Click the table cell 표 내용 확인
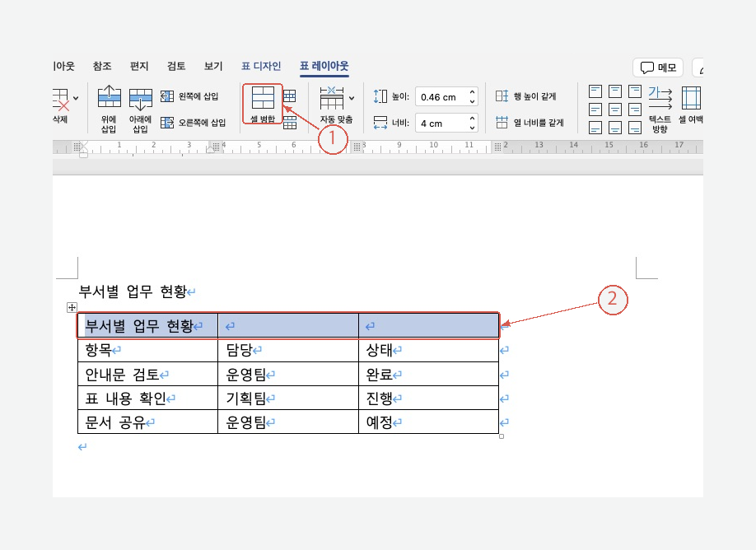The width and height of the screenshot is (756, 550). click(x=147, y=399)
